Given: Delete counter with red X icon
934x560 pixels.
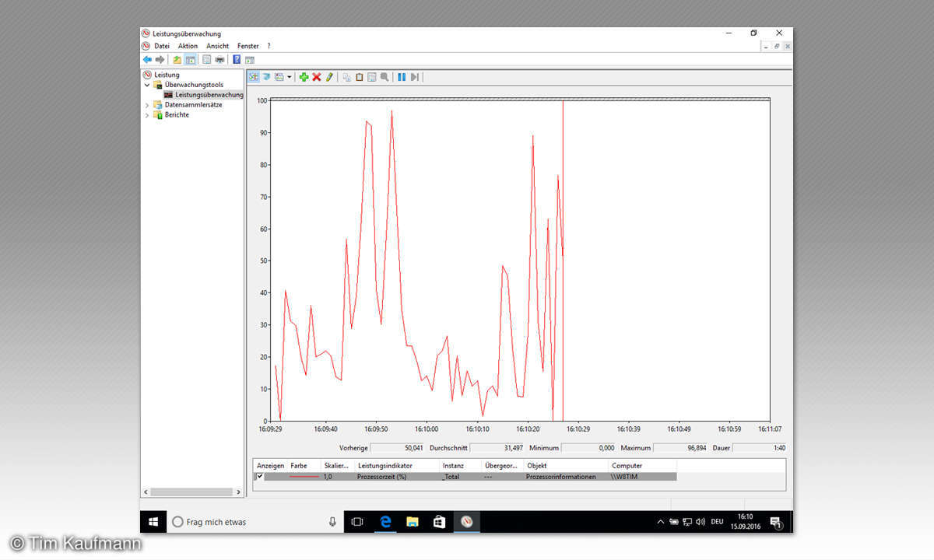Looking at the screenshot, I should point(317,77).
